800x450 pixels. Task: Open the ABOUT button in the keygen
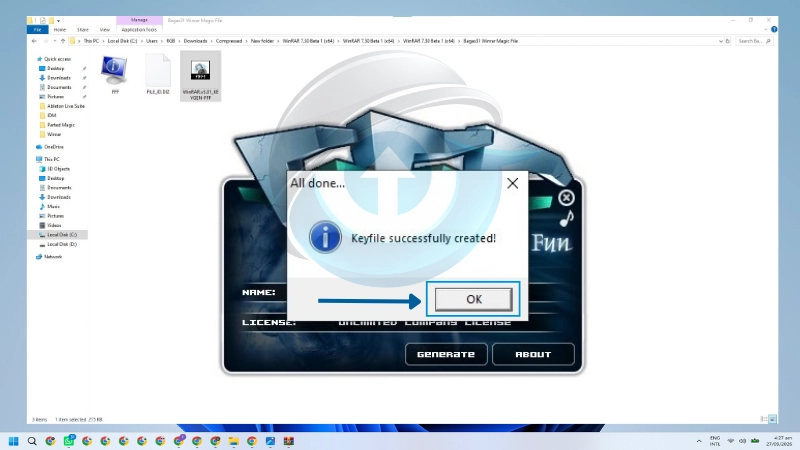(533, 354)
